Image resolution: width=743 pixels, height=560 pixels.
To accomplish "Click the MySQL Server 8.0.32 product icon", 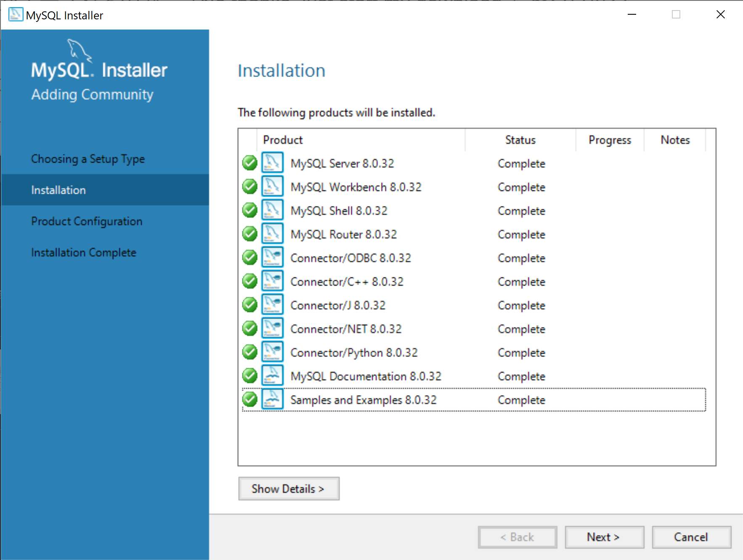I will (x=272, y=163).
